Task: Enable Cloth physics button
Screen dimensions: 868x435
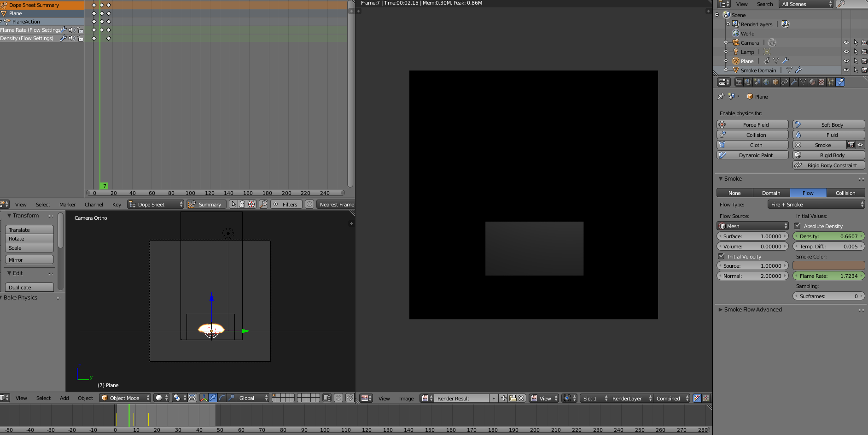Action: point(752,145)
